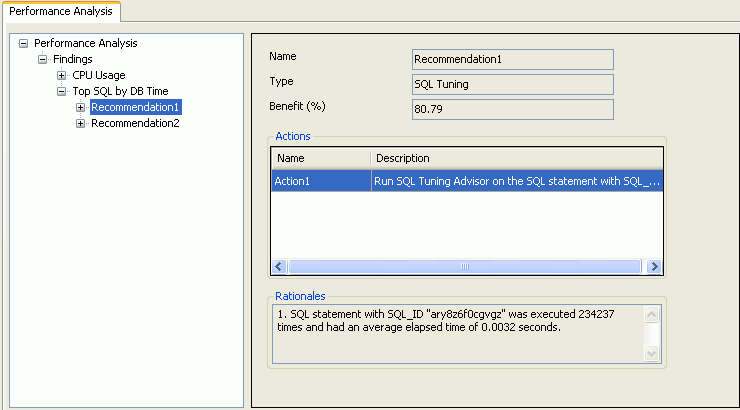Click the Type label
Screen dimensions: 740x410
click(x=281, y=82)
